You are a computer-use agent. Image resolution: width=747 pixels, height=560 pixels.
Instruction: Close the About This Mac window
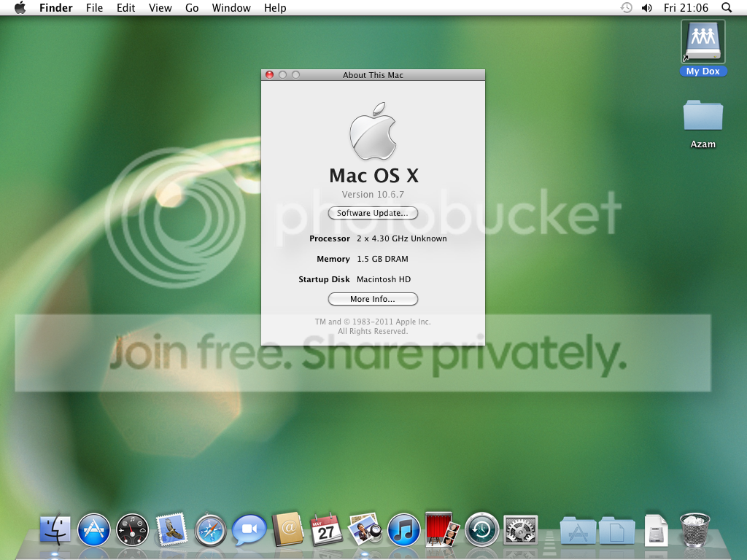click(269, 75)
